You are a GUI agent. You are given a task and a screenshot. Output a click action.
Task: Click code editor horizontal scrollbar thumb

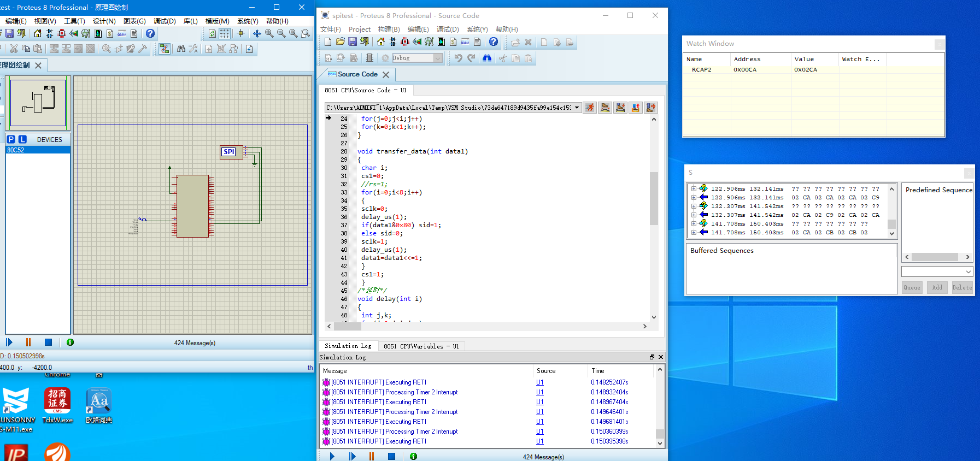pyautogui.click(x=348, y=326)
